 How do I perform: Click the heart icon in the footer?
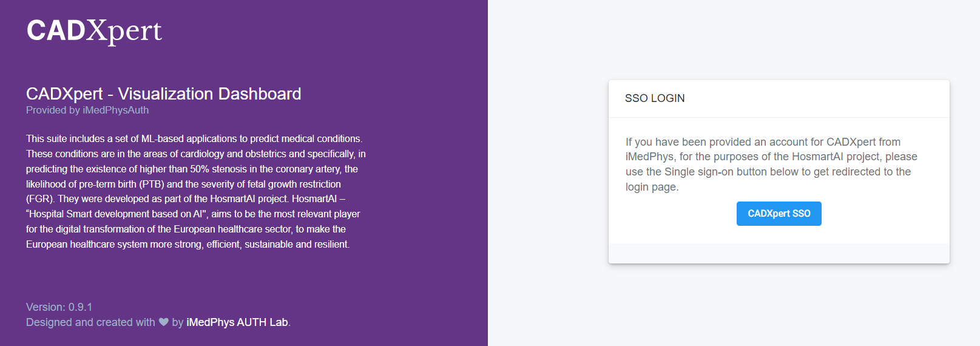tap(164, 322)
